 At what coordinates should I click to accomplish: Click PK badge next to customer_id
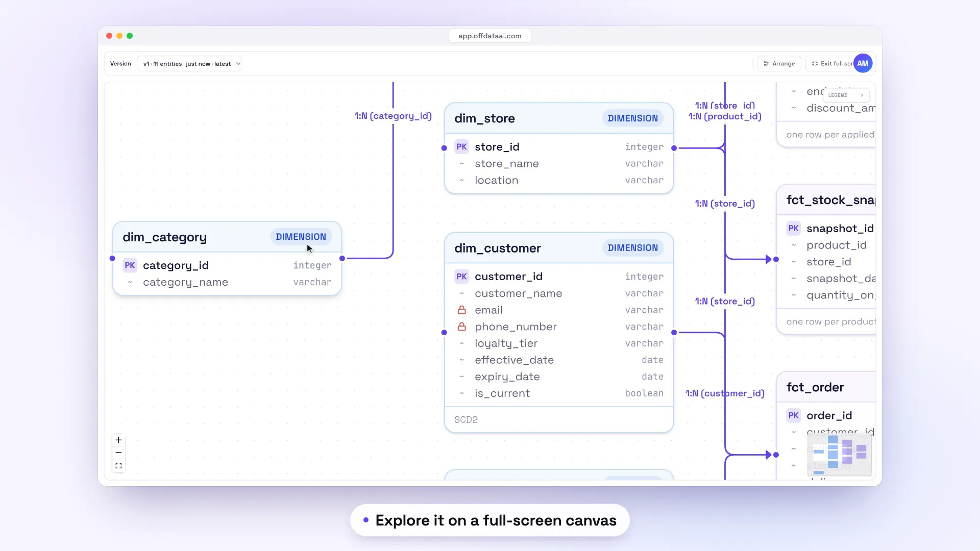(x=461, y=277)
